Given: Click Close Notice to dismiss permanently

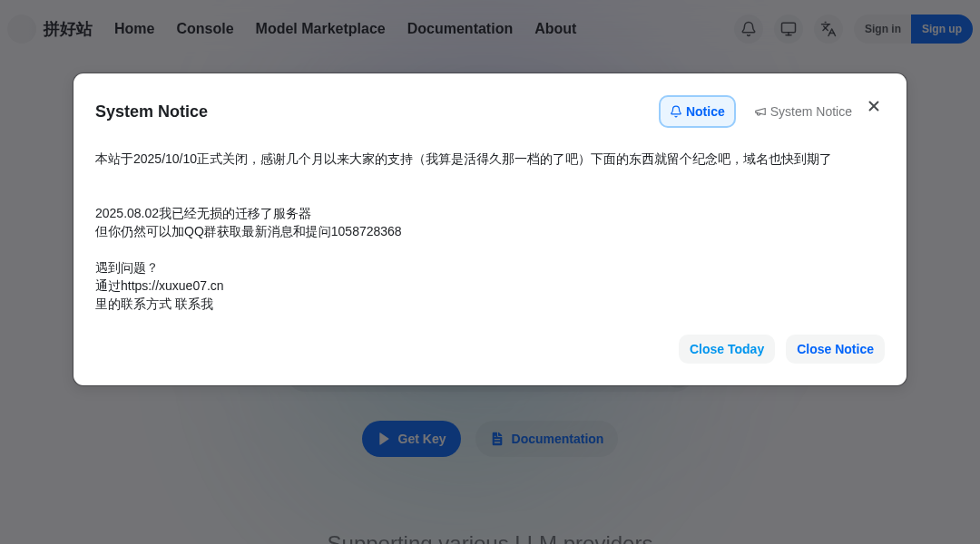Looking at the screenshot, I should pos(835,349).
